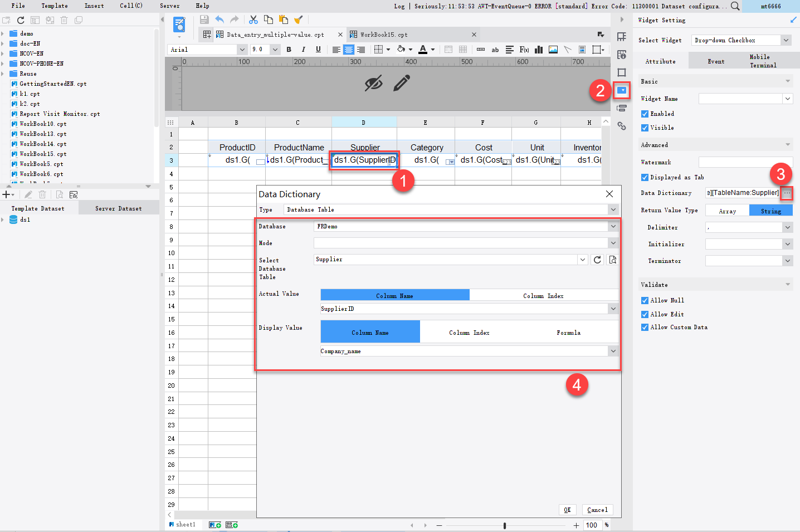Screen dimensions: 800x532
Task: Toggle Italic formatting
Action: 304,50
